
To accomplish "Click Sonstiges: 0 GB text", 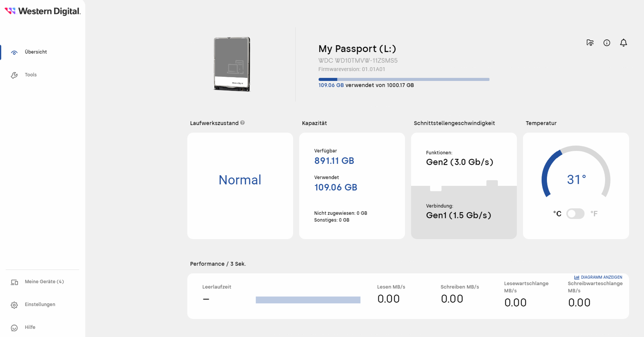I will [x=332, y=220].
